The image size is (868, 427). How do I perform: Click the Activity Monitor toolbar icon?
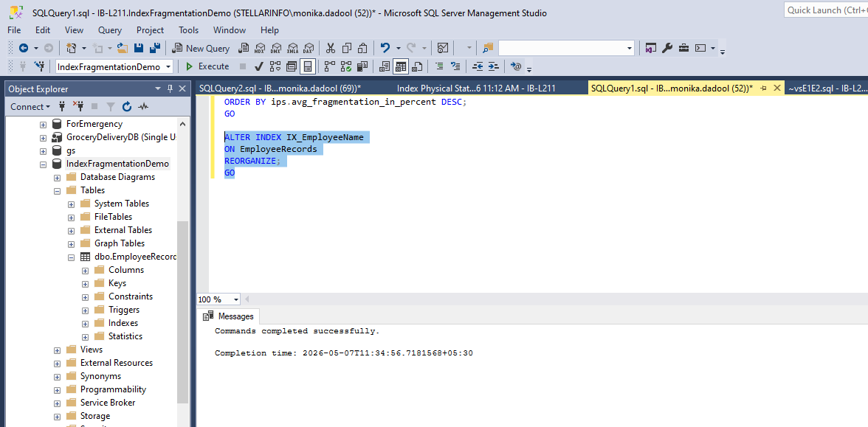pyautogui.click(x=442, y=48)
